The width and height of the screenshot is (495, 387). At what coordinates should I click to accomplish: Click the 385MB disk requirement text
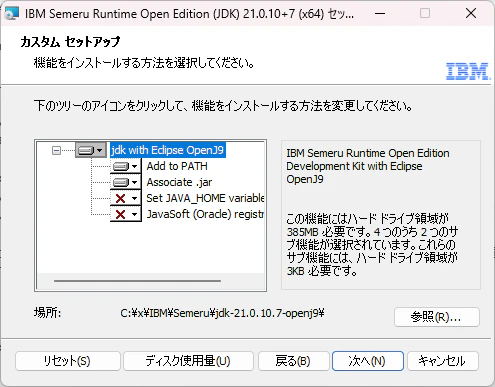click(372, 245)
